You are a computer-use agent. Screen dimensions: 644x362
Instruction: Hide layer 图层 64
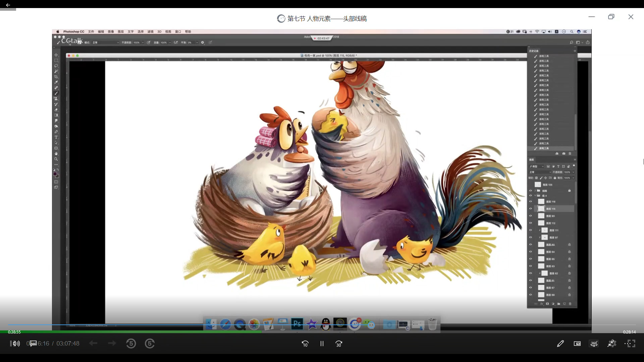(x=531, y=252)
